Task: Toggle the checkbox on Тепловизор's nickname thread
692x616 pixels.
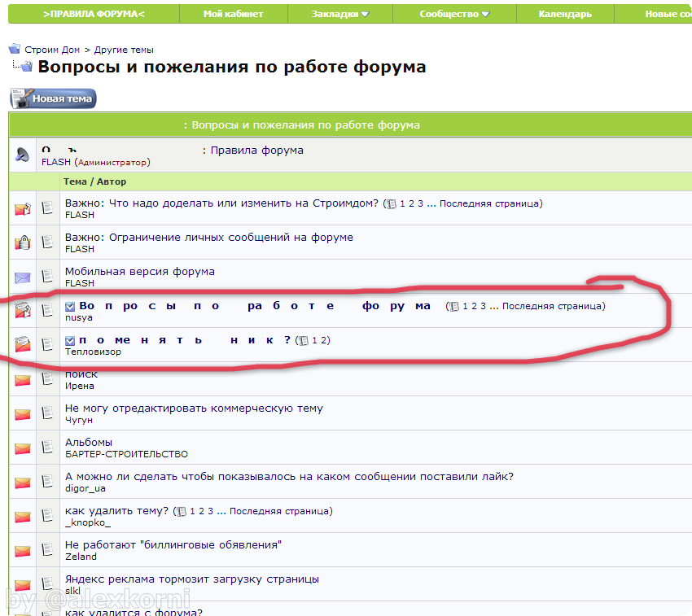Action: pyautogui.click(x=70, y=341)
